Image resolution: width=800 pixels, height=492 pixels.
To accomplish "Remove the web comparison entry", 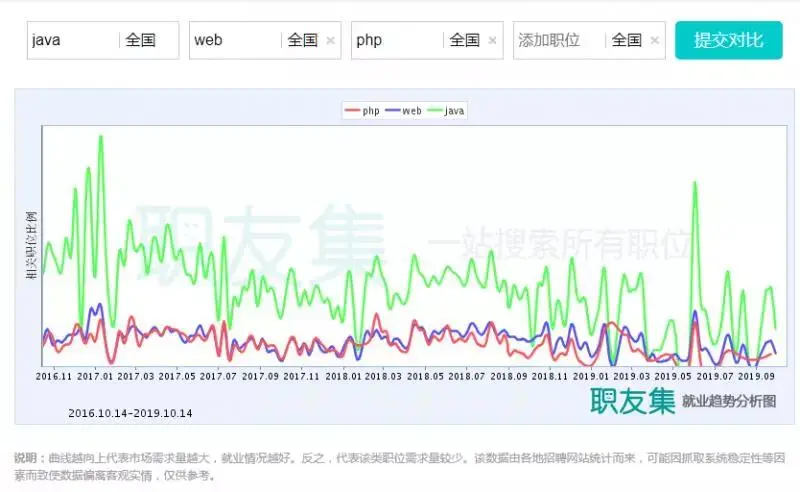I will point(331,40).
